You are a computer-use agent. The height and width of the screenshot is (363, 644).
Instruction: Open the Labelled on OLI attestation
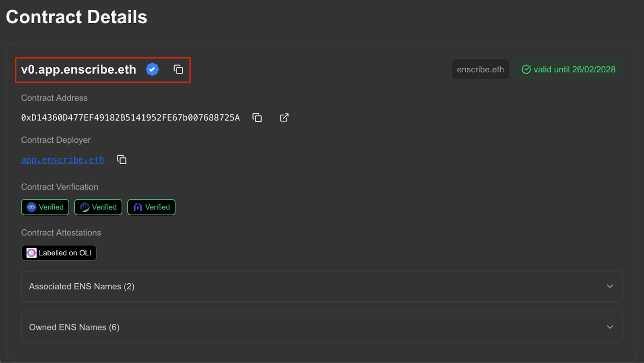point(59,253)
